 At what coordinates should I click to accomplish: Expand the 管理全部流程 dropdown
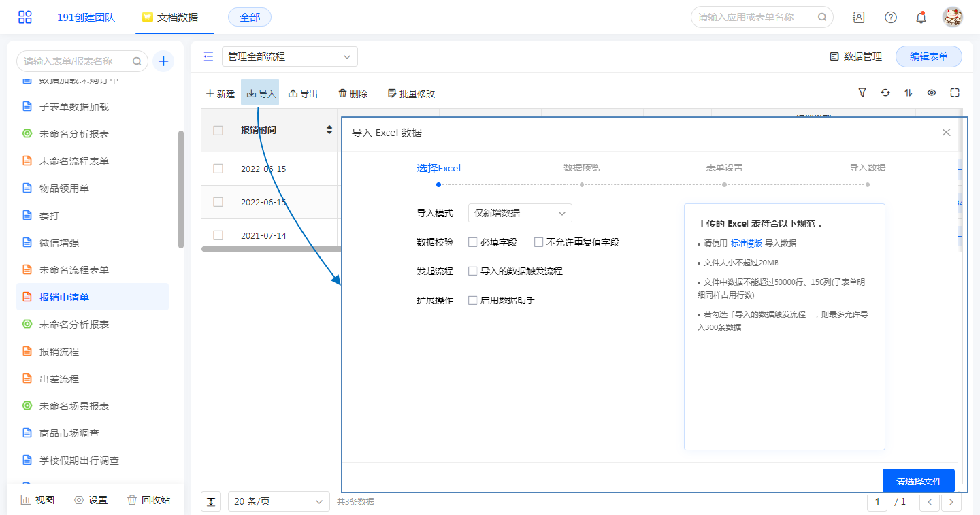289,56
